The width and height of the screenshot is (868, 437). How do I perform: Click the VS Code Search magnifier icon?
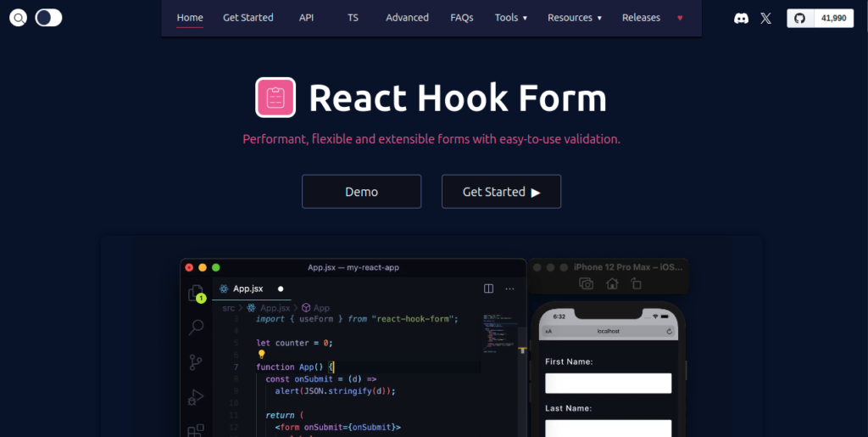(x=196, y=328)
